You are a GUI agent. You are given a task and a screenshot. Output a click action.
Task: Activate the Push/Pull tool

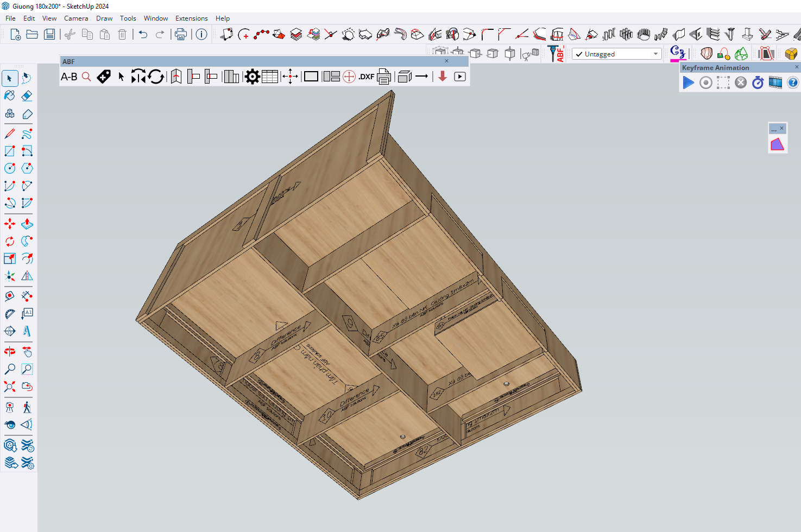pos(27,224)
